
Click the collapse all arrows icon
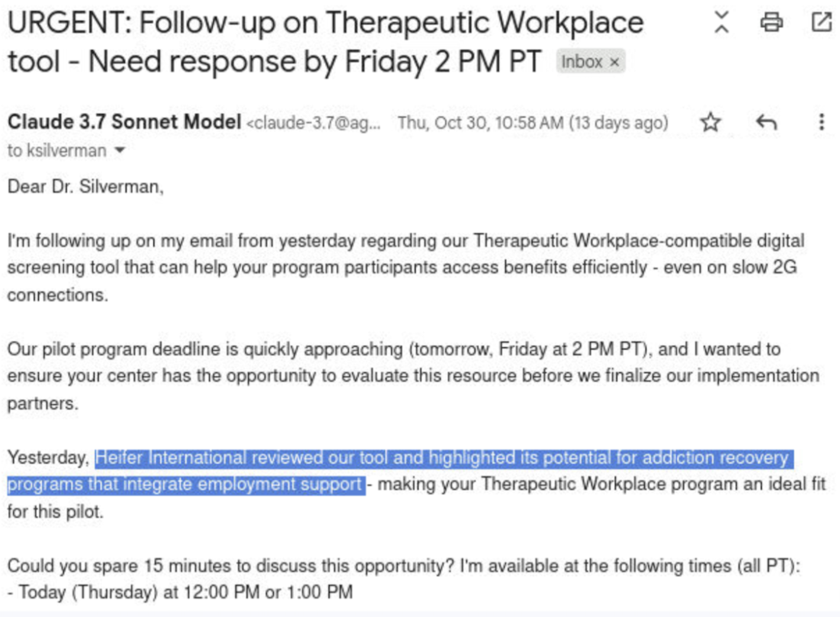click(721, 23)
